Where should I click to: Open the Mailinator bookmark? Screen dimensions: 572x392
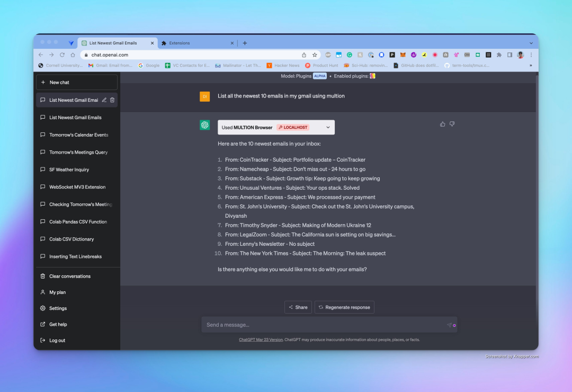(x=238, y=65)
